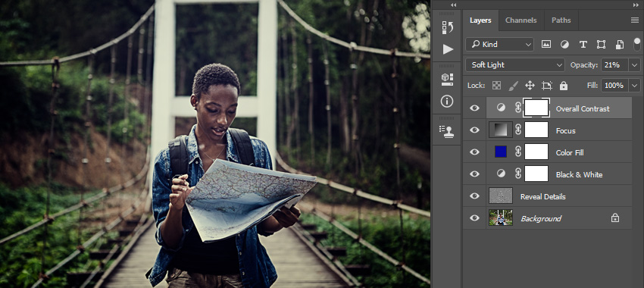
Task: Filter layers by shape layers icon
Action: click(x=602, y=45)
